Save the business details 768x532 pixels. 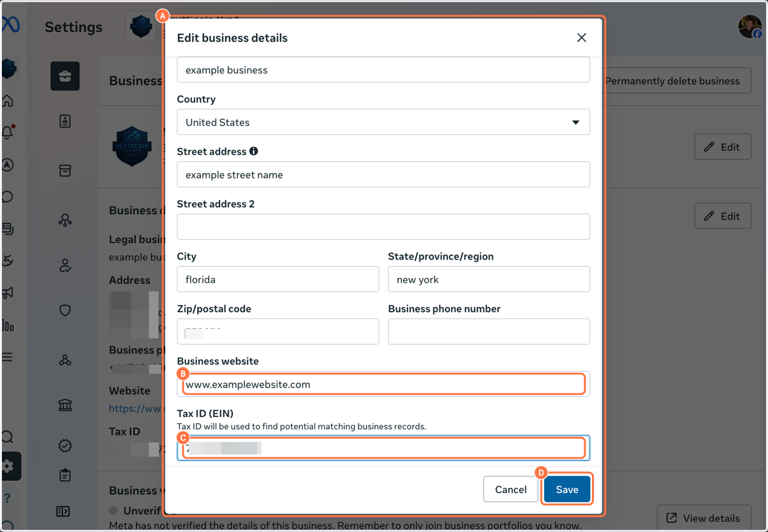[x=567, y=489]
